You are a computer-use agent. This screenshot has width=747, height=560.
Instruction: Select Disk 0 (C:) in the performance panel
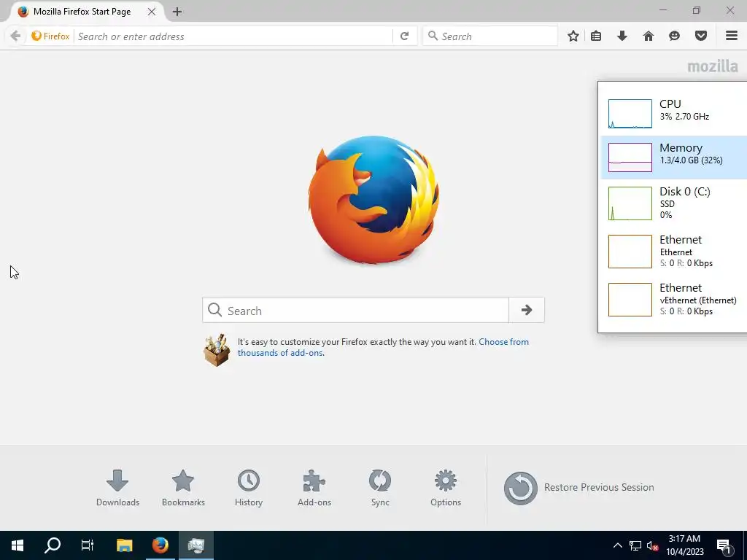coord(673,203)
